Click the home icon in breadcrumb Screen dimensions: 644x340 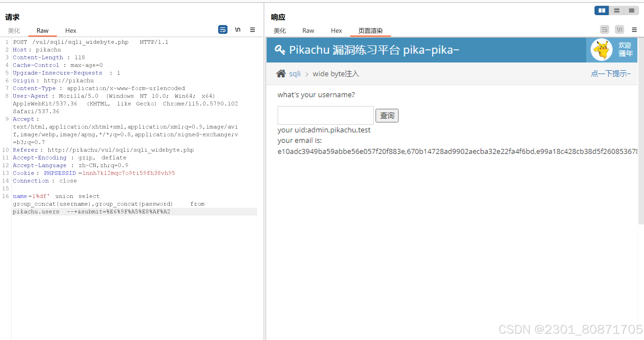click(281, 74)
